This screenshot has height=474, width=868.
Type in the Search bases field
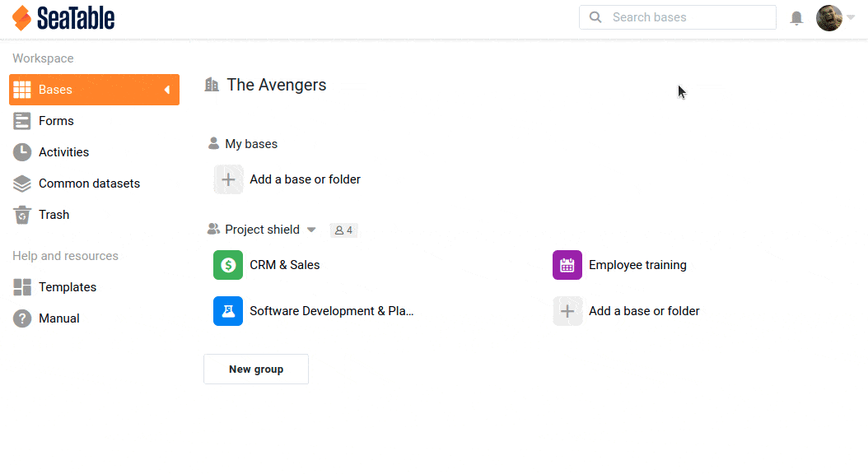(x=678, y=17)
